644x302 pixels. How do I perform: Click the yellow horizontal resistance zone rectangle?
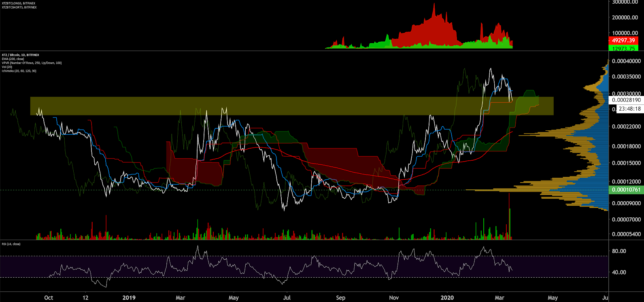[291, 106]
